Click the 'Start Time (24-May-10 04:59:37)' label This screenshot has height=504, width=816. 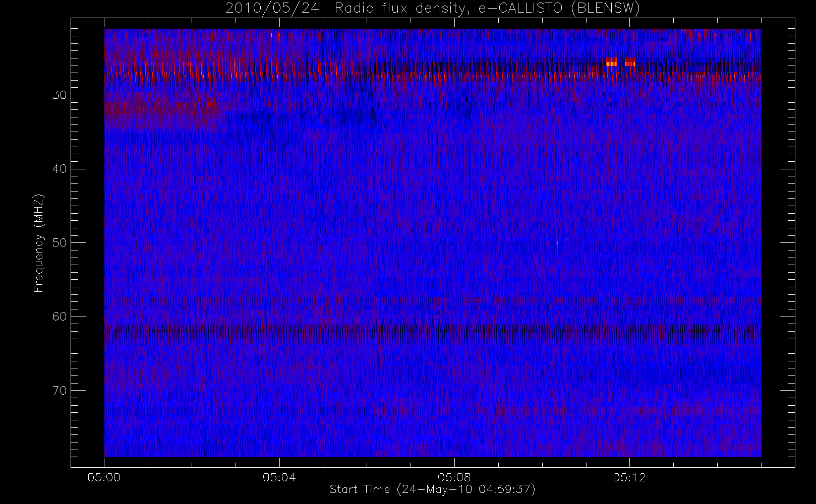432,489
